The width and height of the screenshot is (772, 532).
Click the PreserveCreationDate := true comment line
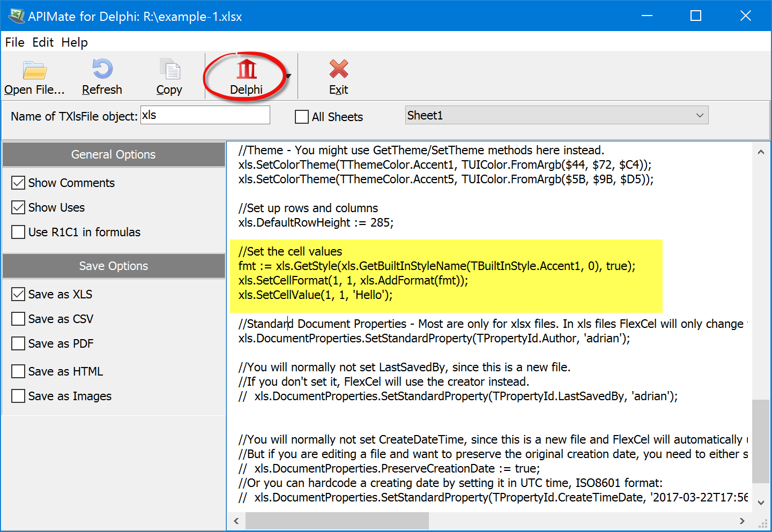click(x=389, y=468)
